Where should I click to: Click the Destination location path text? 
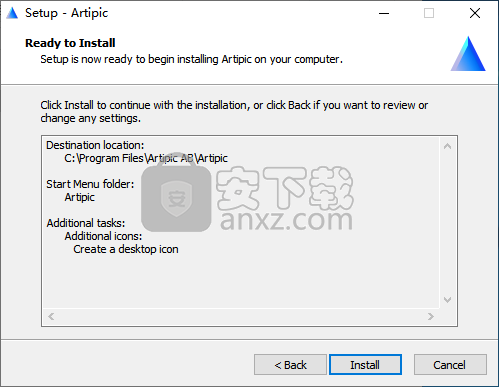pyautogui.click(x=146, y=158)
